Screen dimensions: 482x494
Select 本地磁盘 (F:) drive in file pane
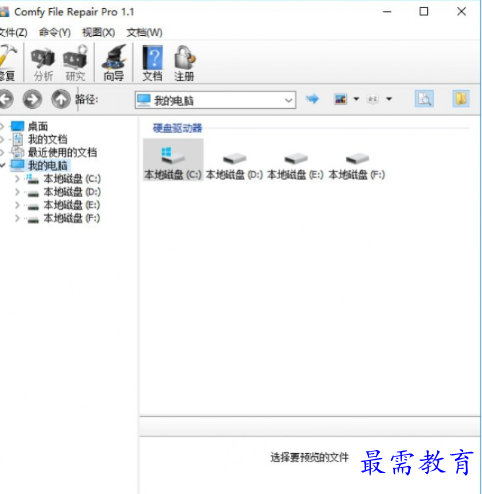(x=357, y=166)
